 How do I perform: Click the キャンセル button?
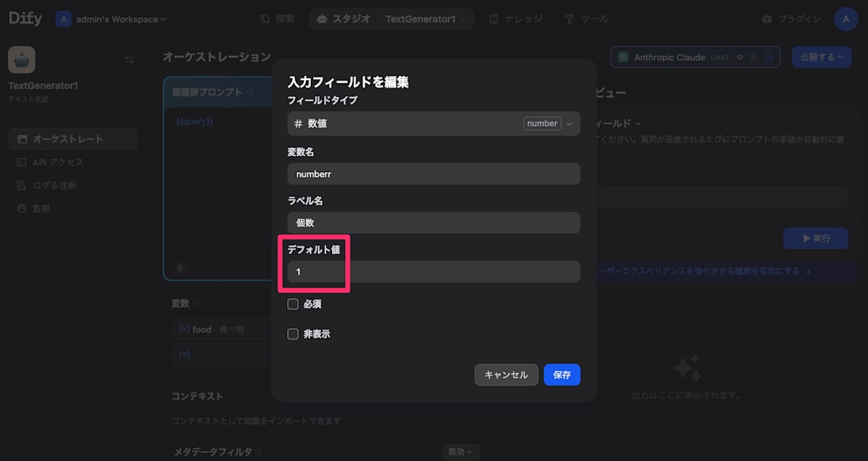[506, 375]
